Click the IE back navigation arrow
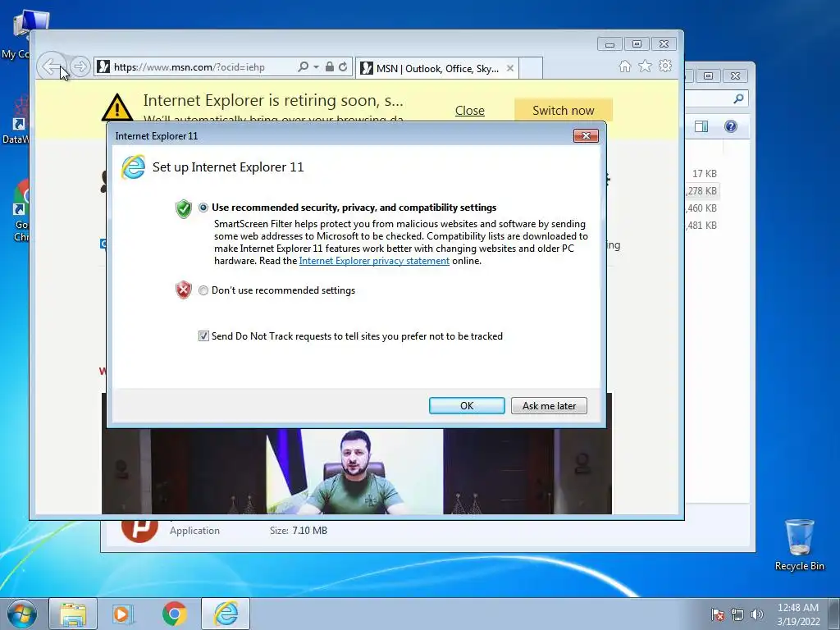Image resolution: width=840 pixels, height=630 pixels. click(52, 67)
